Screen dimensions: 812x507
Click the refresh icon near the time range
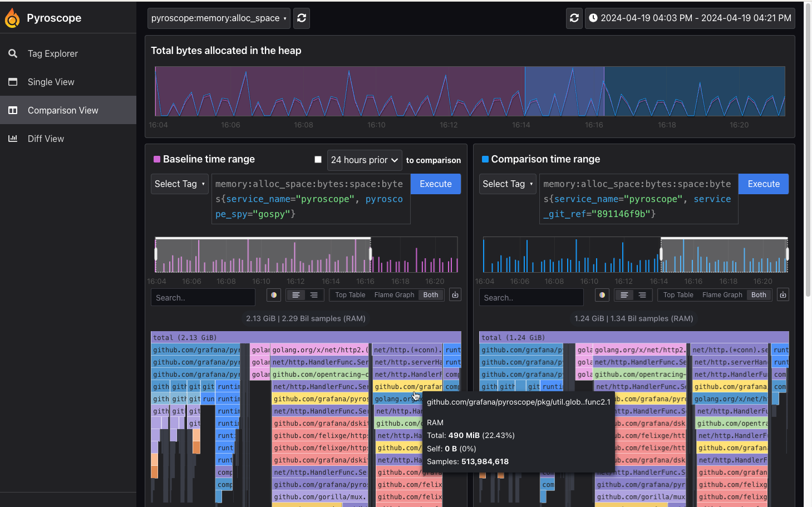coord(574,18)
